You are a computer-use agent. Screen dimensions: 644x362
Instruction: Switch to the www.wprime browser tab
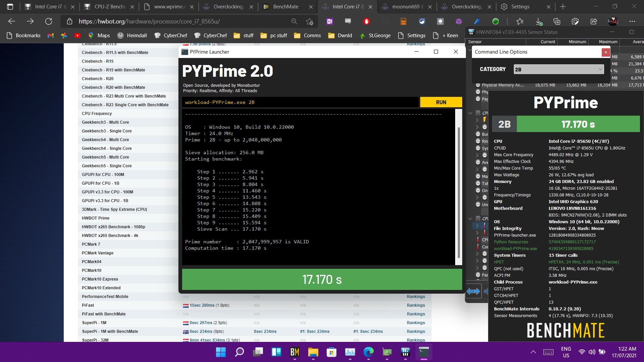point(169,7)
